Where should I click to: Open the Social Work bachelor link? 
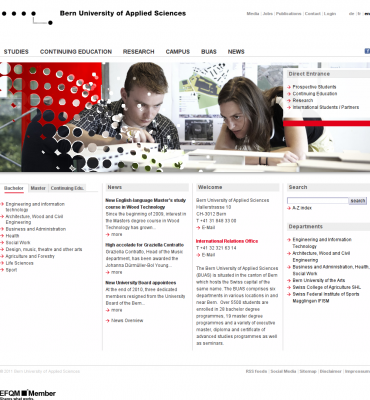click(x=18, y=243)
